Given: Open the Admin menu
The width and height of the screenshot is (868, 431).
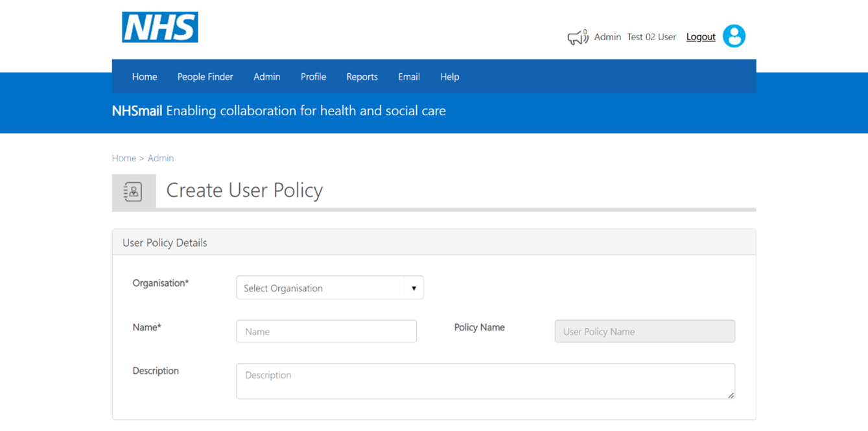Looking at the screenshot, I should [x=266, y=76].
